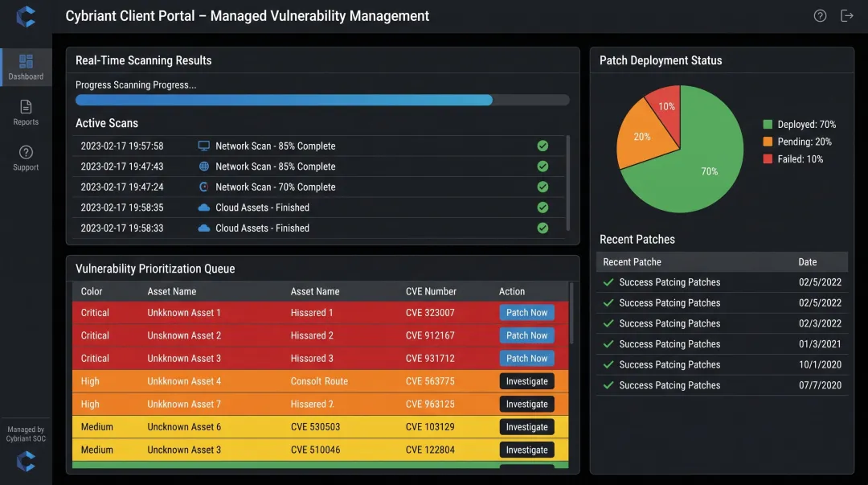This screenshot has width=868, height=485.
Task: Click the help question mark icon in header
Action: (x=820, y=16)
